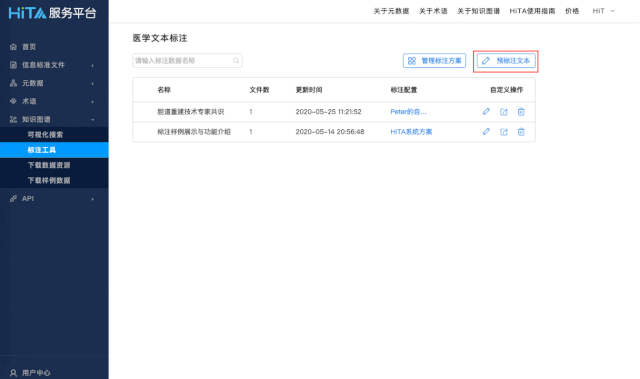The width and height of the screenshot is (640, 379).
Task: Click the 2020-05-25 11:21:52 timestamp cell
Action: click(328, 112)
